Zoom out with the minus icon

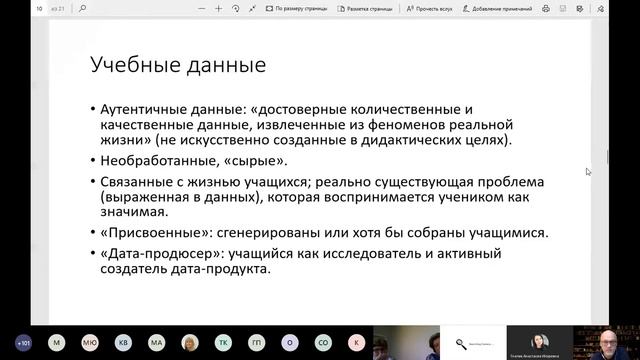pyautogui.click(x=202, y=9)
